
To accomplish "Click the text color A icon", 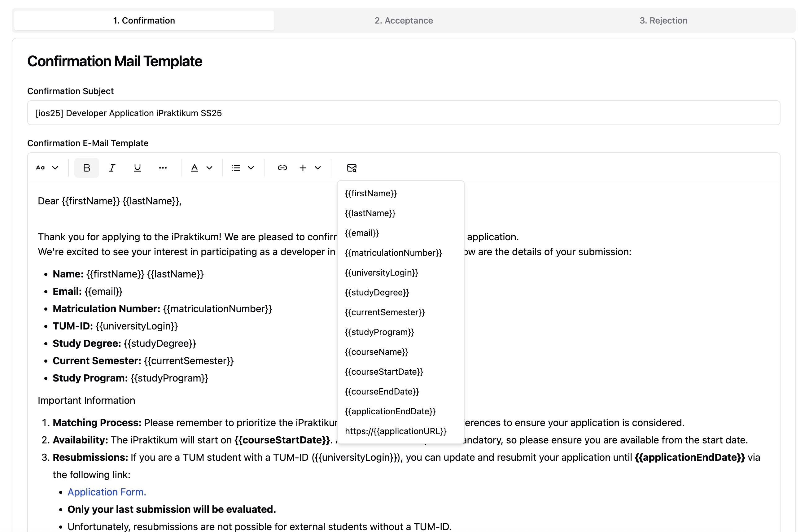I will [x=195, y=168].
